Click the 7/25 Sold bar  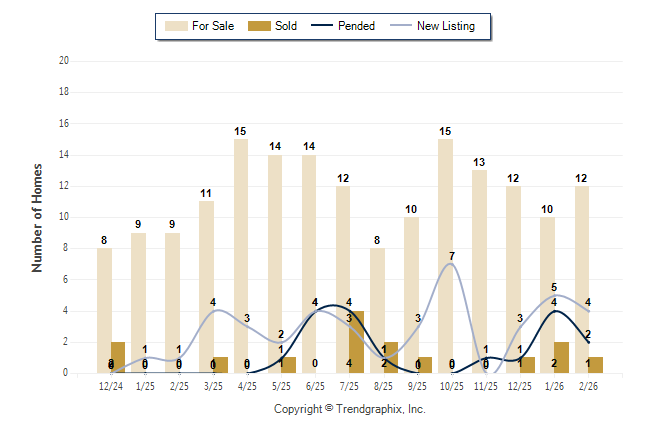[357, 342]
